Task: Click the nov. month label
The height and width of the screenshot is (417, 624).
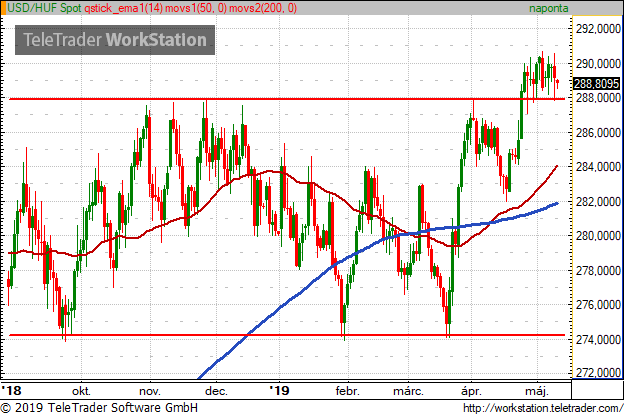Action: pyautogui.click(x=150, y=391)
